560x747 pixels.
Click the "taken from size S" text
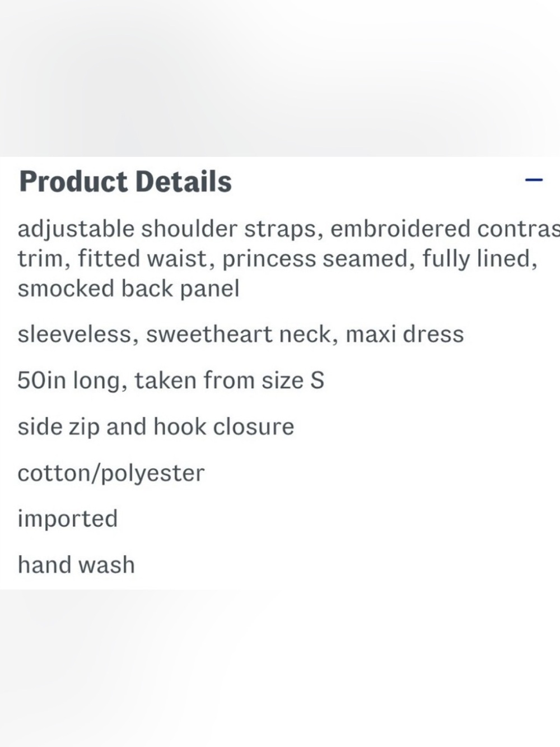pyautogui.click(x=229, y=381)
